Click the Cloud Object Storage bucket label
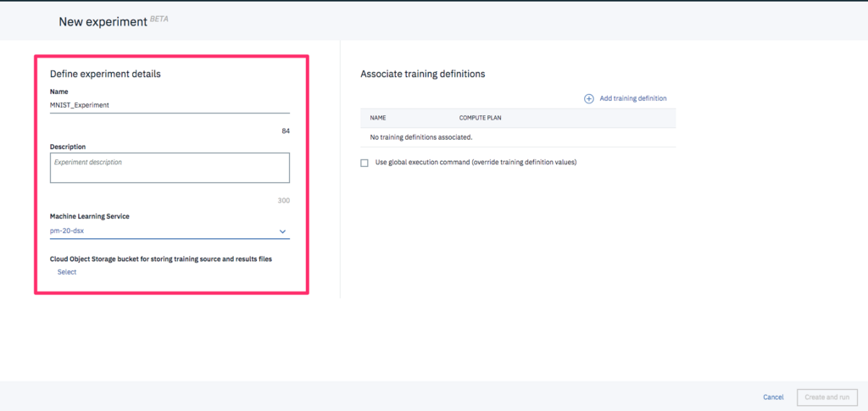Screen dimensions: 868x411 click(x=160, y=258)
